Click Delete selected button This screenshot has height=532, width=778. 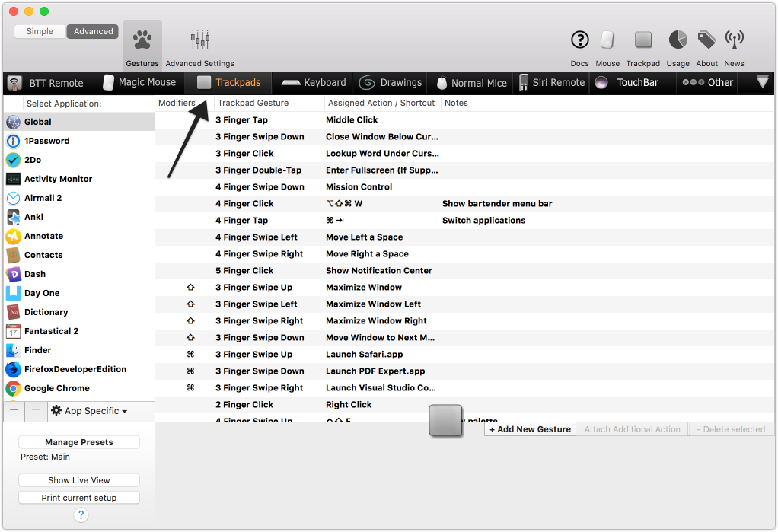731,429
